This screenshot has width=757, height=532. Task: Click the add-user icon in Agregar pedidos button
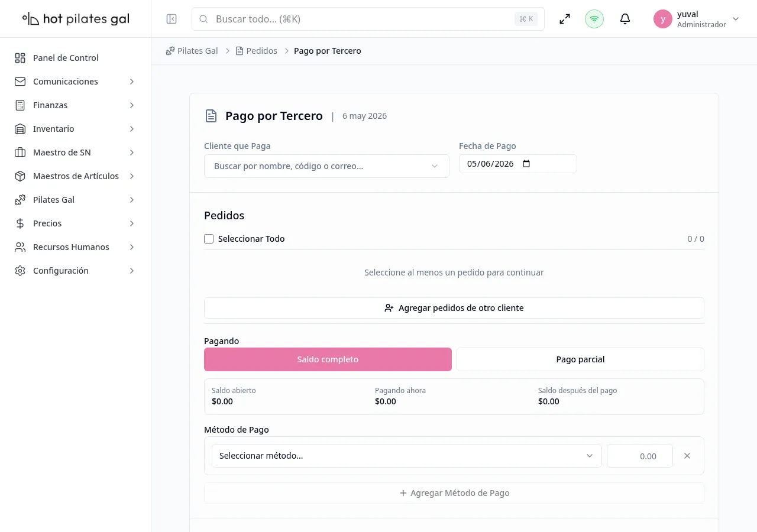tap(389, 308)
